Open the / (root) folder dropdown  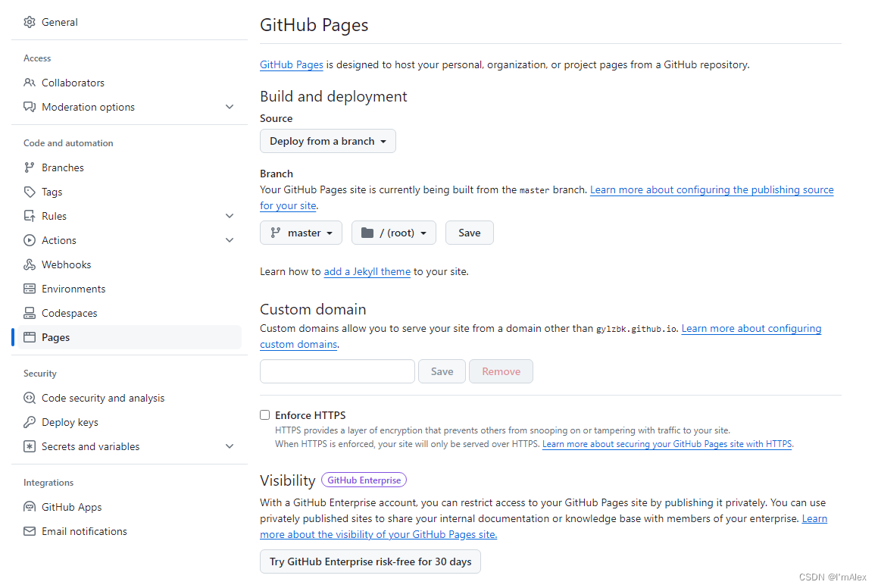[x=394, y=233]
